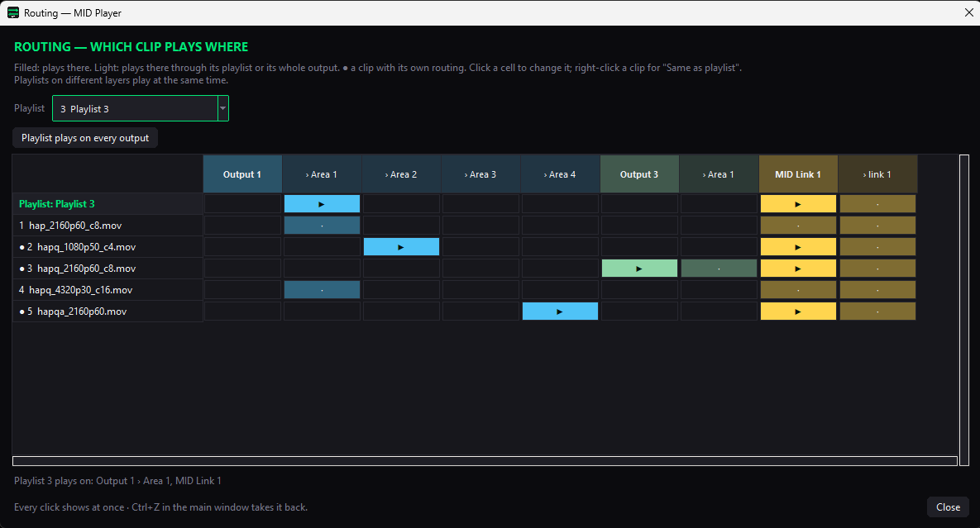This screenshot has height=528, width=980.
Task: Toggle hapq_4320p30_c16.mov on Output 3 cell
Action: point(639,289)
